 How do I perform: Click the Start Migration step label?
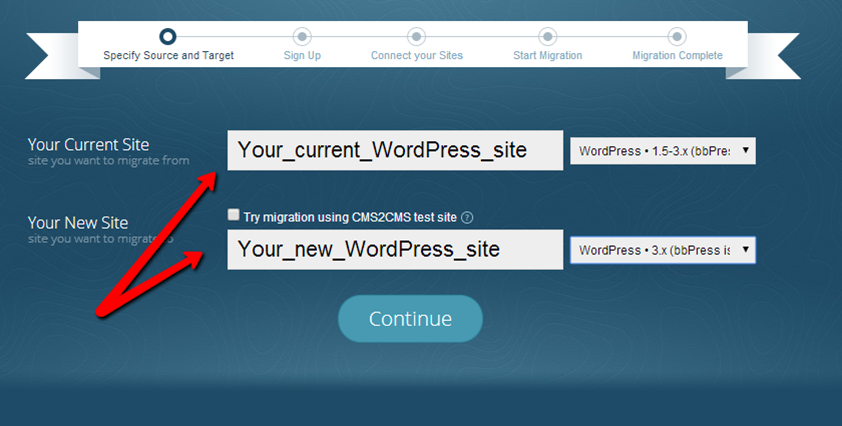[x=548, y=55]
